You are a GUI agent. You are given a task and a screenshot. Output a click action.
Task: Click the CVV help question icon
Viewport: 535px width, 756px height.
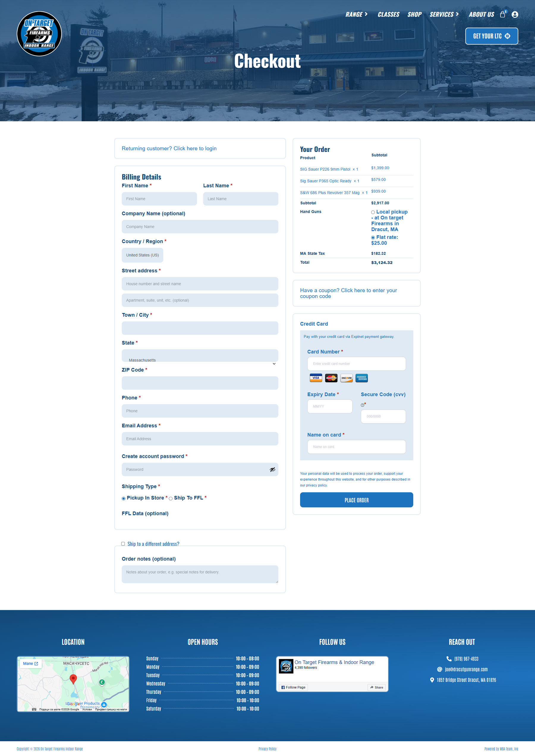pos(362,405)
